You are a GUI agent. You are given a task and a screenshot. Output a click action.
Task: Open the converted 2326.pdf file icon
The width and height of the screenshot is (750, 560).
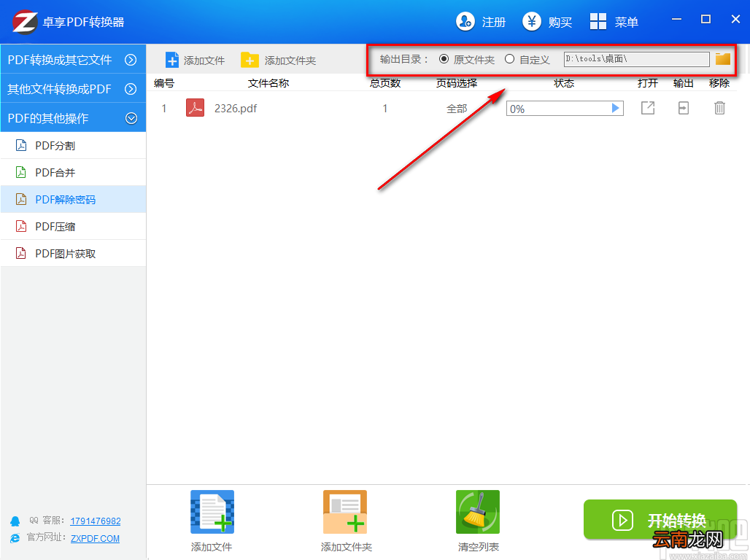648,108
